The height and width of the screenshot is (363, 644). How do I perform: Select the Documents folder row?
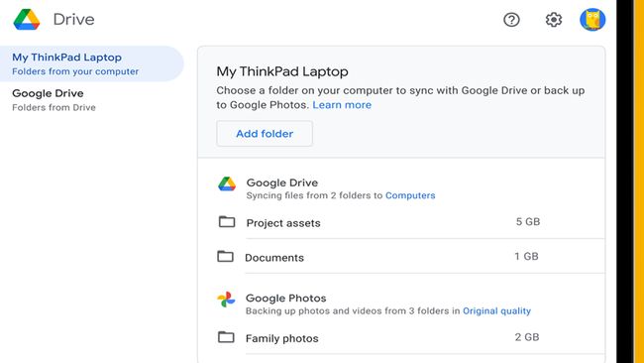click(x=411, y=257)
